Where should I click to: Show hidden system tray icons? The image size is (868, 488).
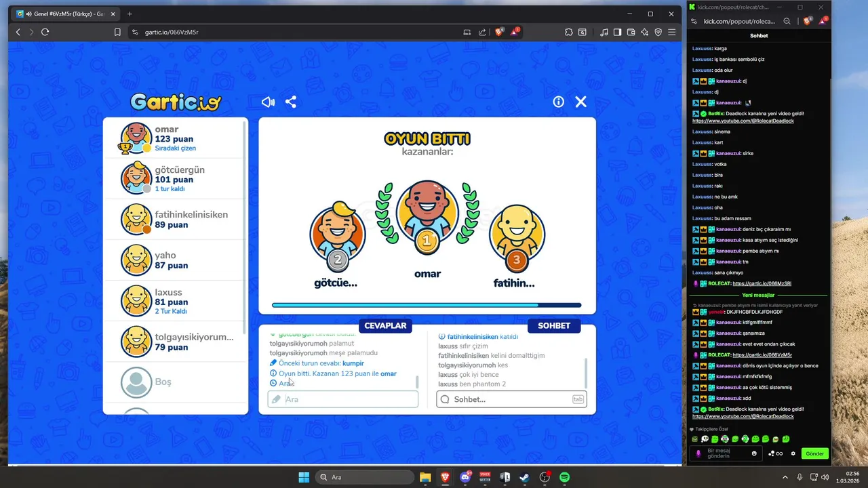pyautogui.click(x=785, y=477)
